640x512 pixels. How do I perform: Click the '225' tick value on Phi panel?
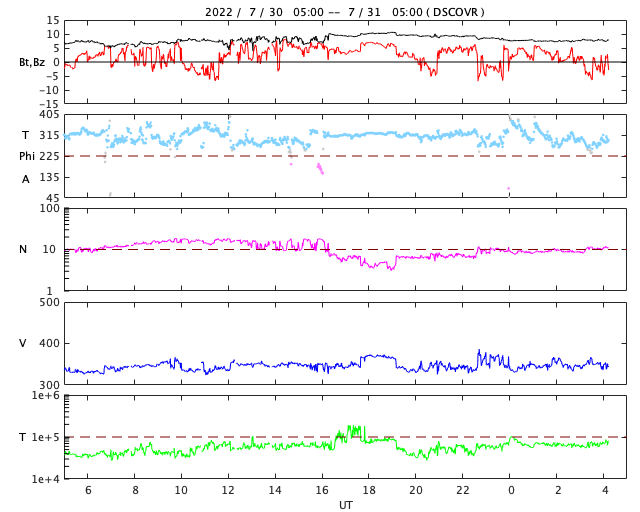49,156
